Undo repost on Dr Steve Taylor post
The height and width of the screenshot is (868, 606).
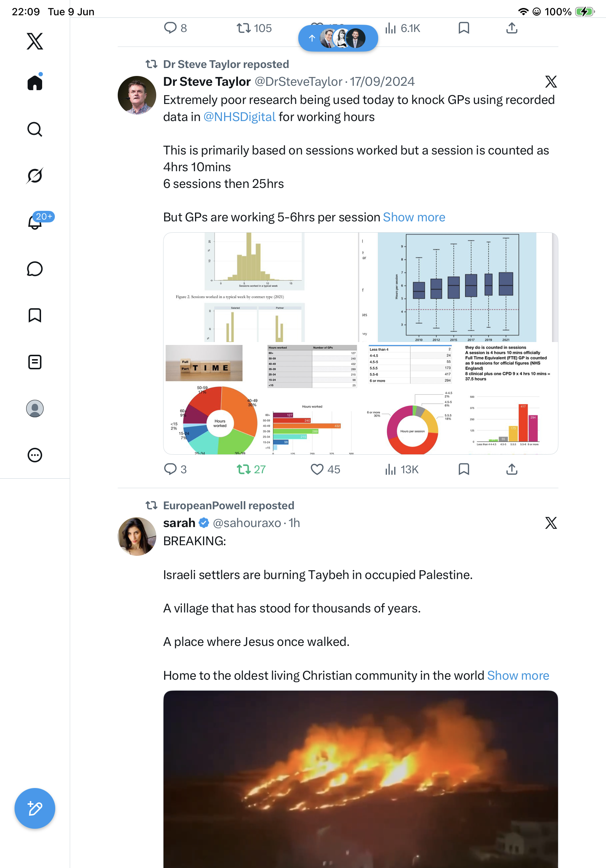click(251, 469)
